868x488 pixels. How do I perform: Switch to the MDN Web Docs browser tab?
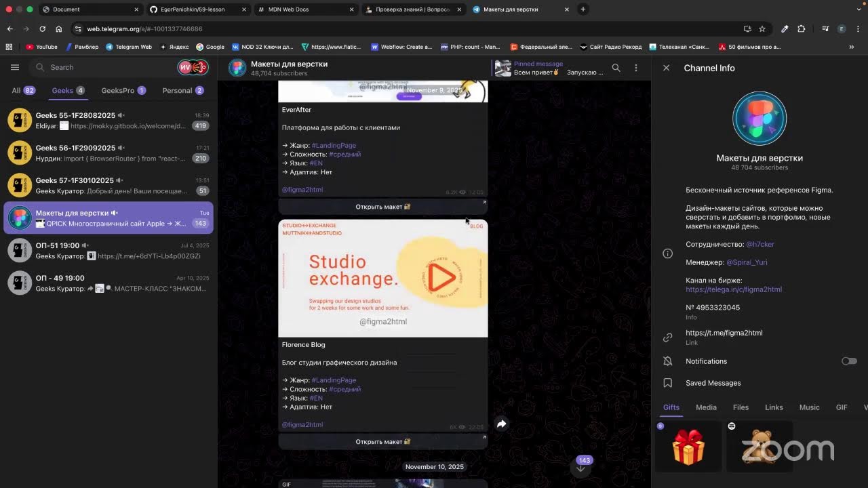pos(305,9)
